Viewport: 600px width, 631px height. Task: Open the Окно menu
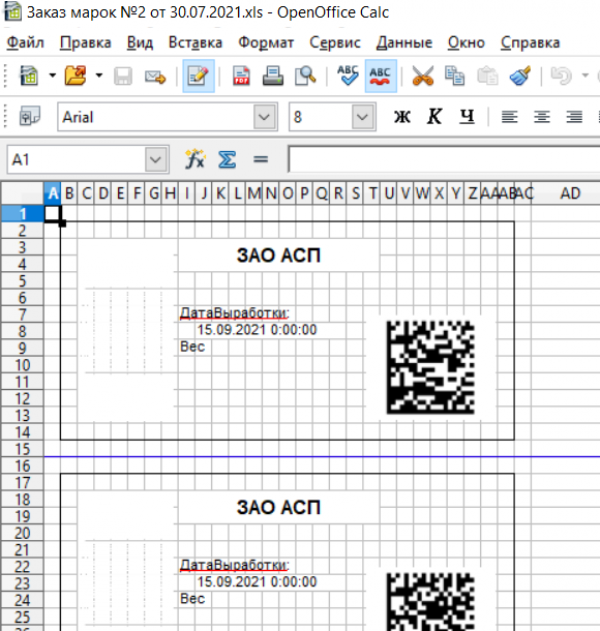(466, 43)
